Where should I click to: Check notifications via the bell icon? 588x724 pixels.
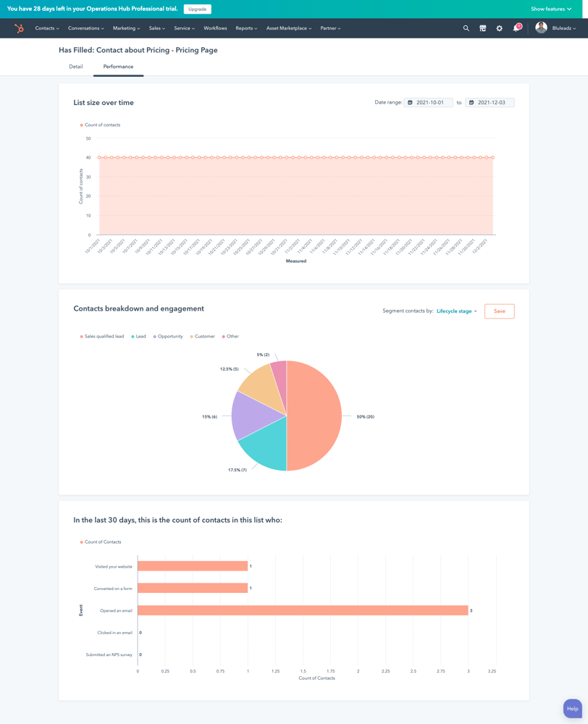point(515,28)
